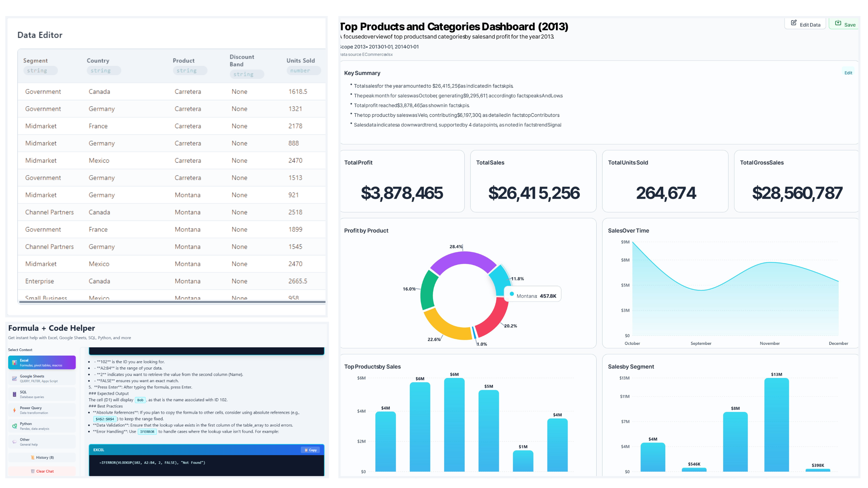The image size is (868, 488).
Task: Choose the Python pandas context icon
Action: point(14,425)
